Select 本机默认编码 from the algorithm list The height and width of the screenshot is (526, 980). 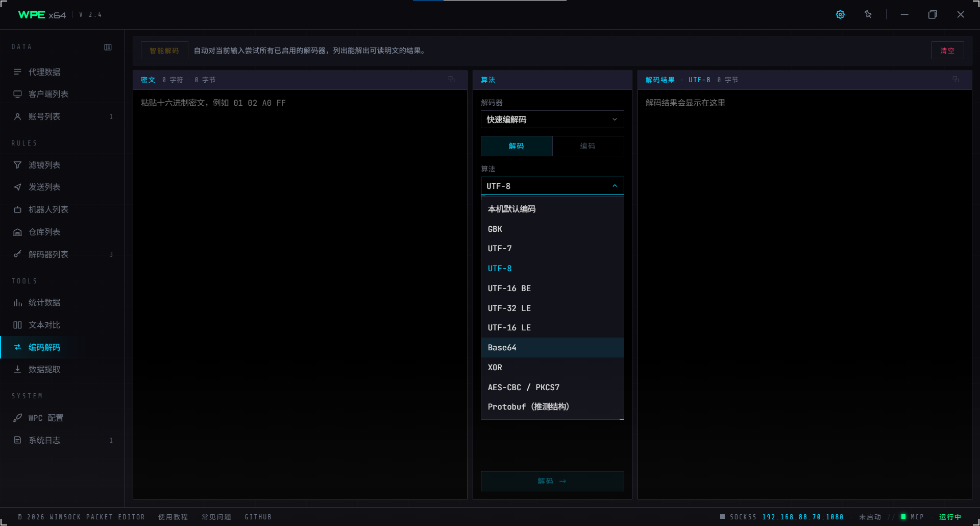tap(552, 209)
